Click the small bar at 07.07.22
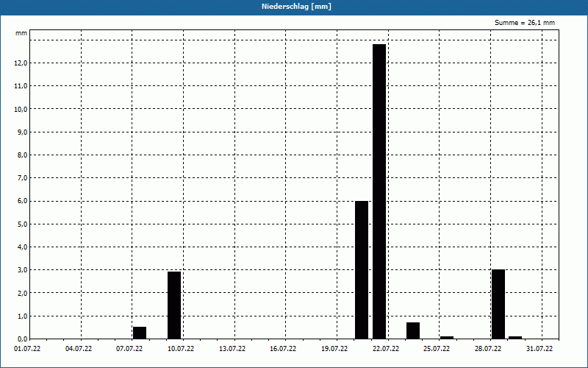588x368 pixels. click(x=140, y=333)
